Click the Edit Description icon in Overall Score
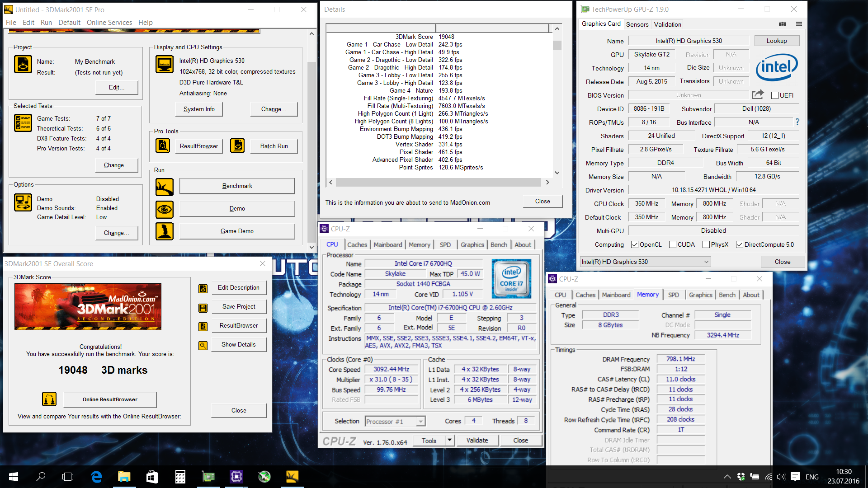 point(203,289)
